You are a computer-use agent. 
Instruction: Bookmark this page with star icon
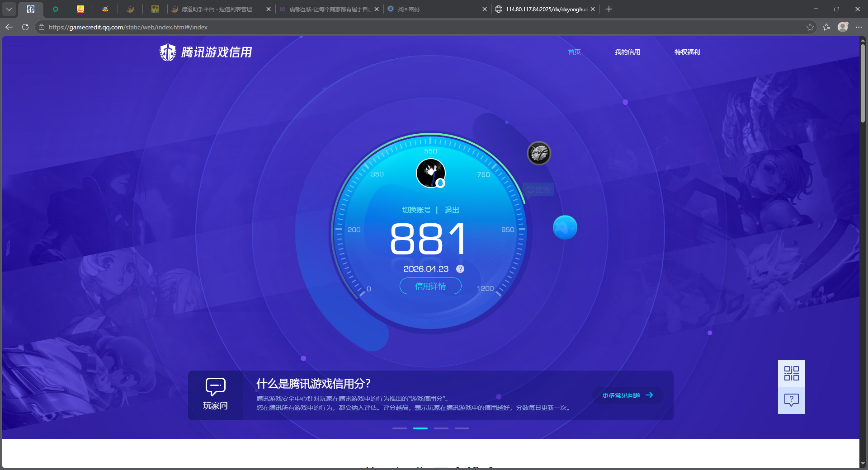pyautogui.click(x=810, y=27)
